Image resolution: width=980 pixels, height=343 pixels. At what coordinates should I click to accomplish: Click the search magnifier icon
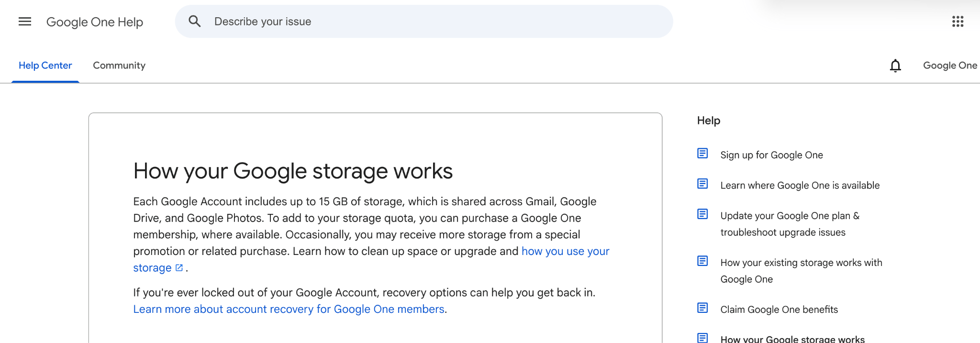click(x=194, y=21)
